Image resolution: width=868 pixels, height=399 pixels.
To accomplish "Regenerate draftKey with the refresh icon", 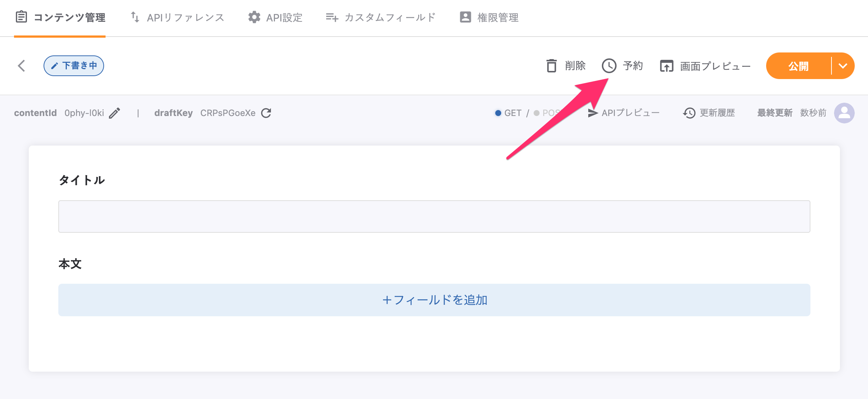I will pos(266,113).
